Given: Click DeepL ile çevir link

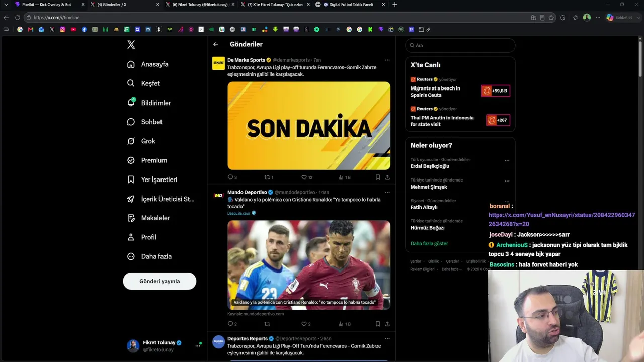Looking at the screenshot, I should (x=238, y=213).
